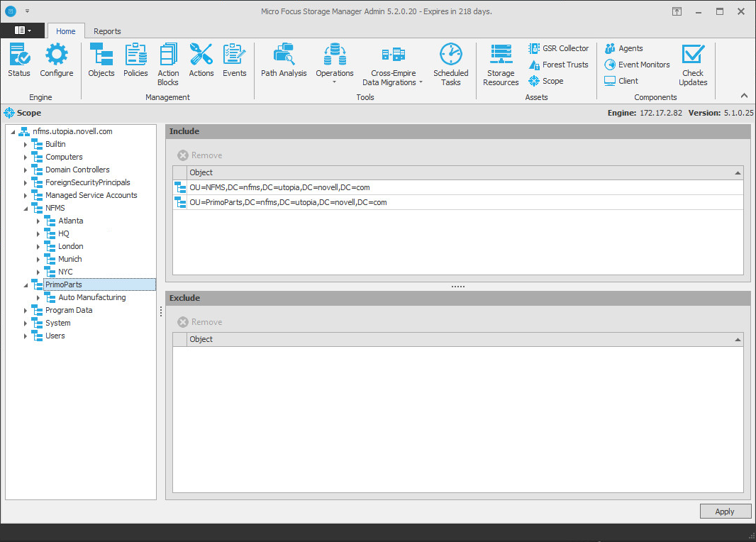Screen dimensions: 756x542
Task: Open Cross-Empire Data Migrations
Action: click(x=393, y=65)
